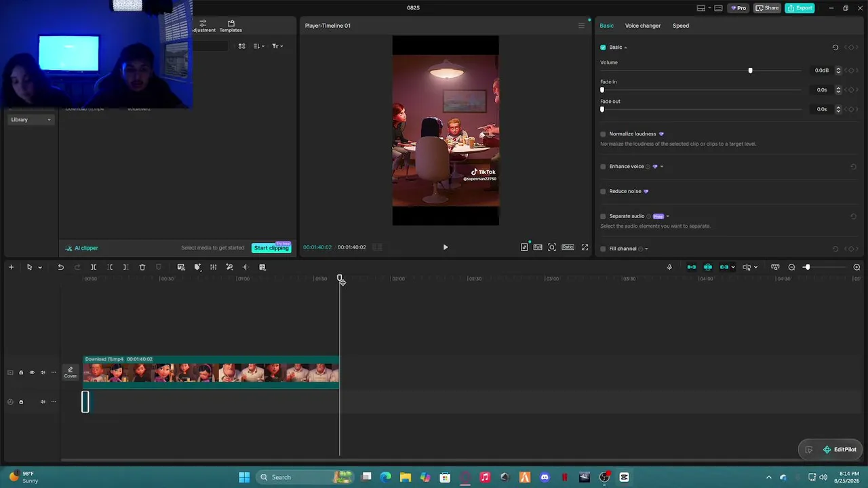Click the preview-quality Full icon in the player
This screenshot has height=488, width=868.
coord(538,247)
